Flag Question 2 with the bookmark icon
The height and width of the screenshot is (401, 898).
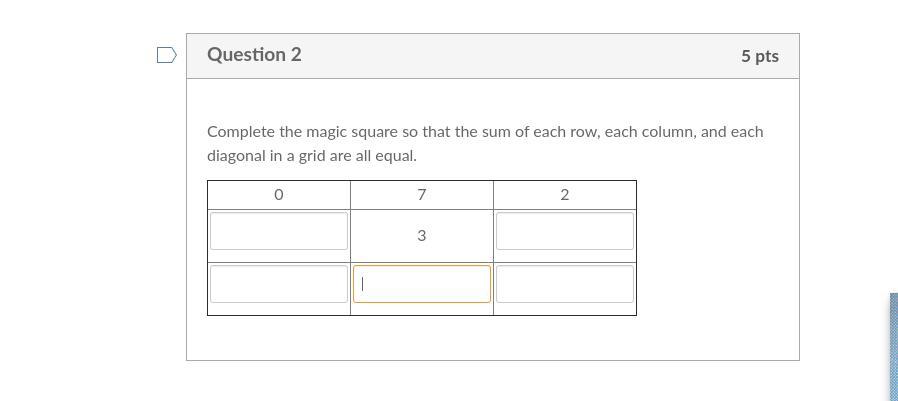[167, 55]
